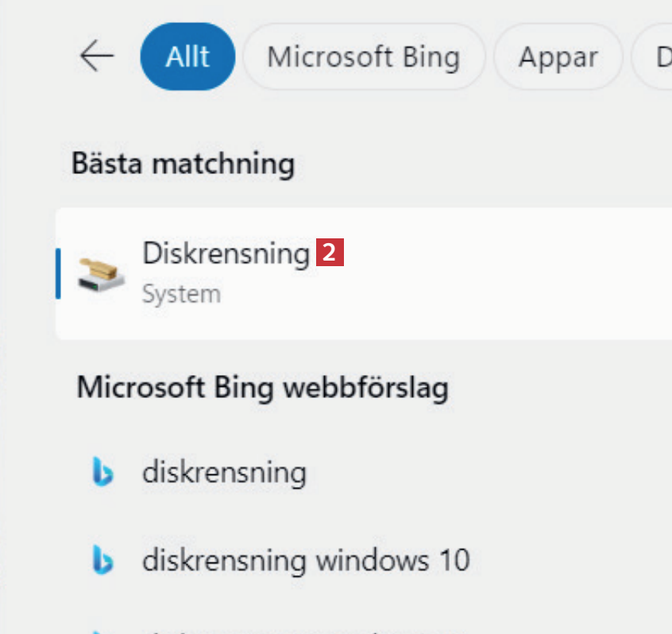Click the Diskrensning app icon
Image resolution: width=672 pixels, height=634 pixels.
tap(101, 273)
